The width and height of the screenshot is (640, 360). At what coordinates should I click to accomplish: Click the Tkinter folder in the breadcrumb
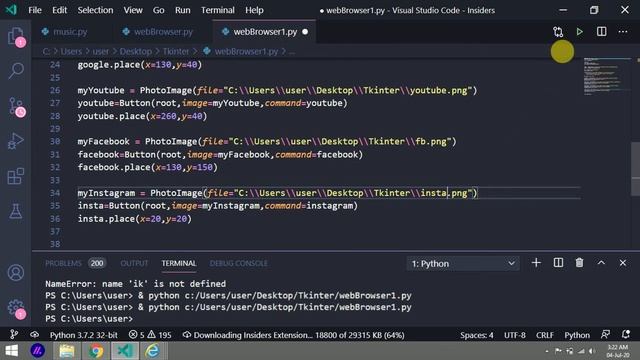point(176,51)
